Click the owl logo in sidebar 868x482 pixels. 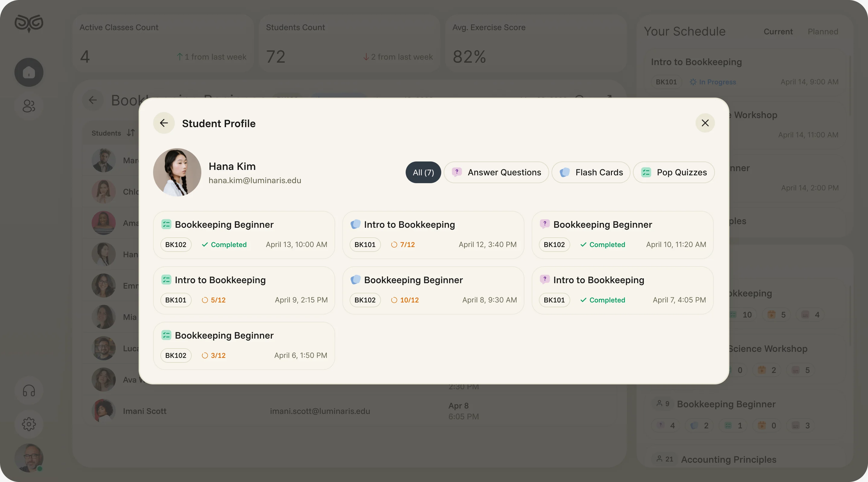29,23
